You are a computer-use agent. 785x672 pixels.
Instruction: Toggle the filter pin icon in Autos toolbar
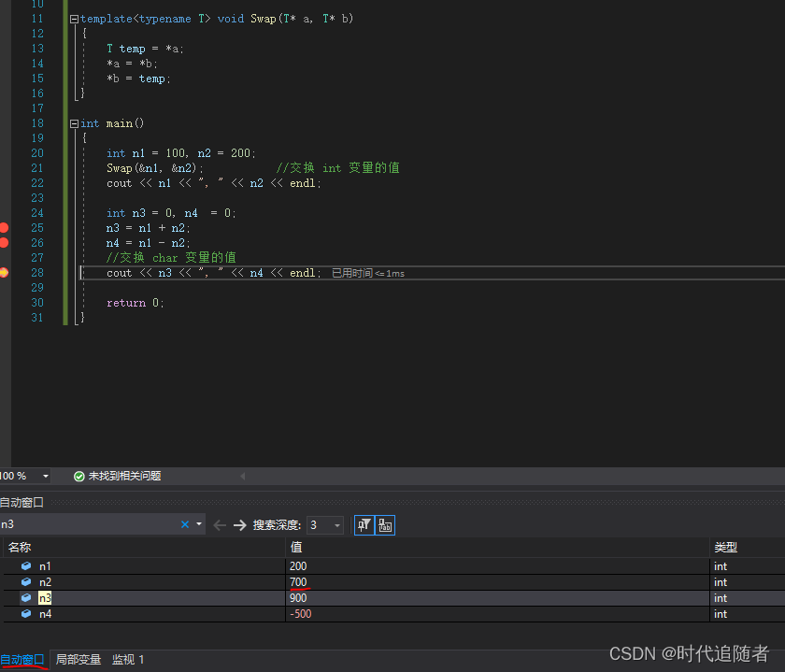click(x=364, y=524)
